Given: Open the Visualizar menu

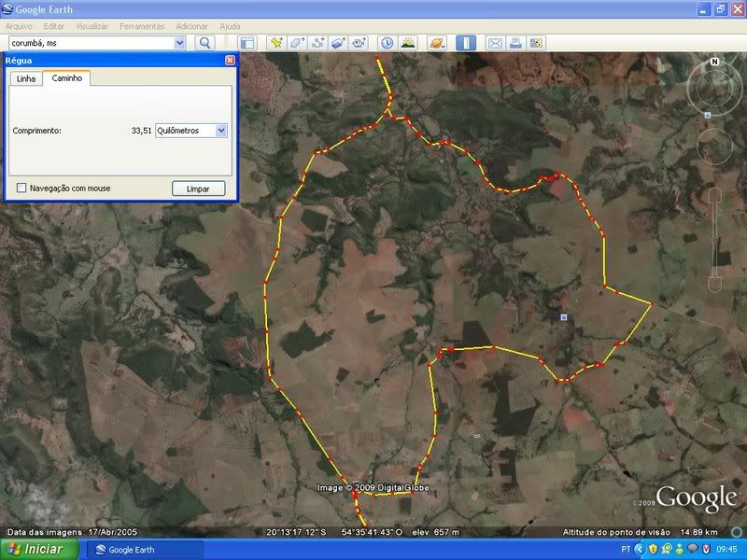Looking at the screenshot, I should [x=92, y=26].
